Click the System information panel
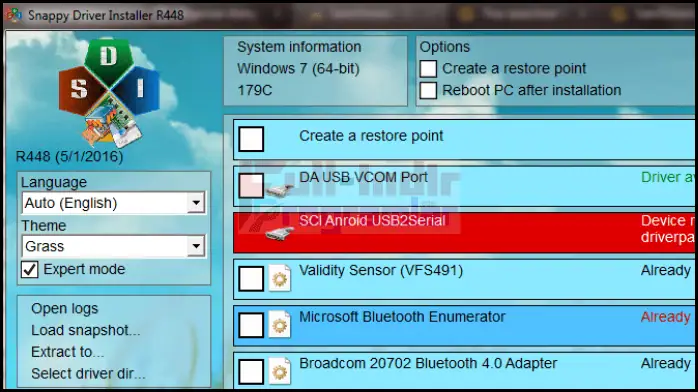This screenshot has width=698, height=392. pyautogui.click(x=315, y=71)
